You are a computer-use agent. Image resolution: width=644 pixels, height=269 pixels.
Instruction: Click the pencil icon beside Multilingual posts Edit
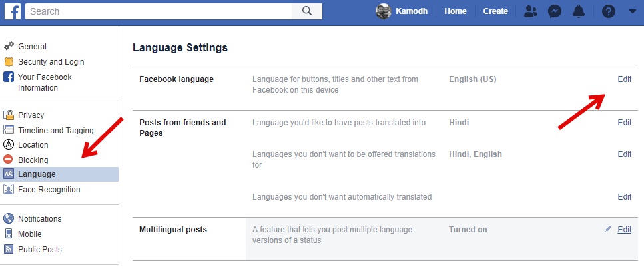[608, 229]
